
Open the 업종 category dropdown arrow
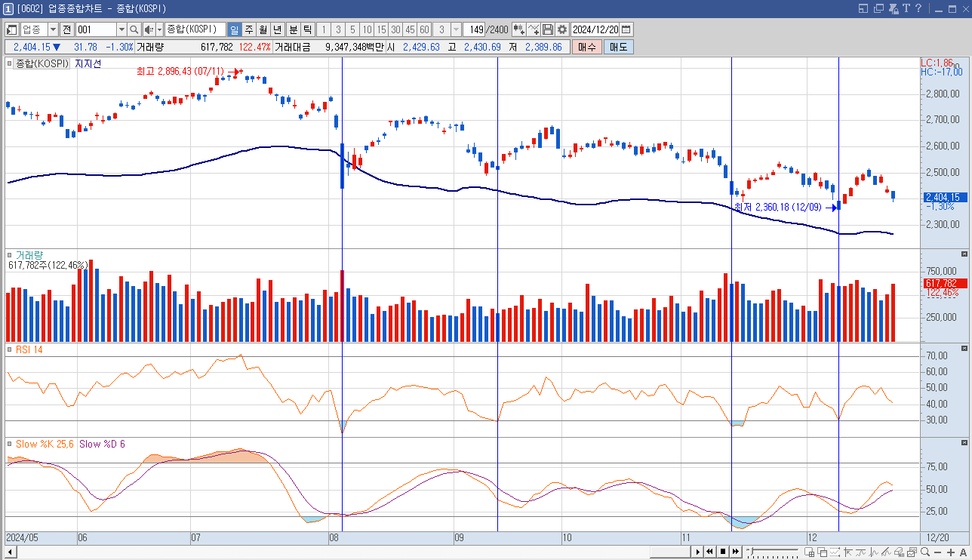(53, 29)
